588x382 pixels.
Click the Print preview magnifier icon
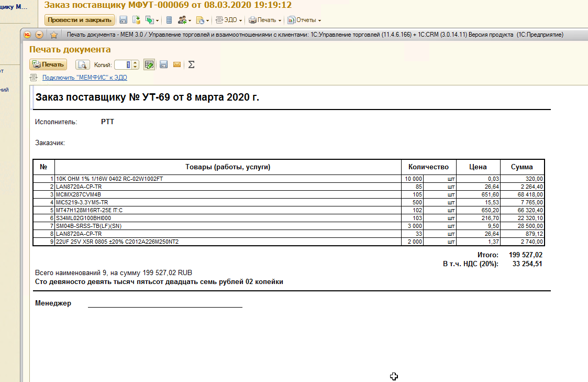(83, 64)
